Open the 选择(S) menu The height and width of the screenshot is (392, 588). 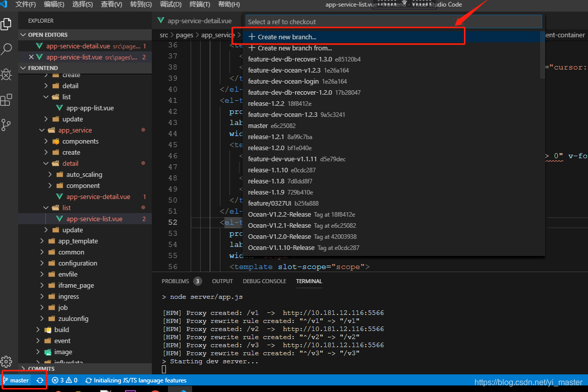coord(83,5)
